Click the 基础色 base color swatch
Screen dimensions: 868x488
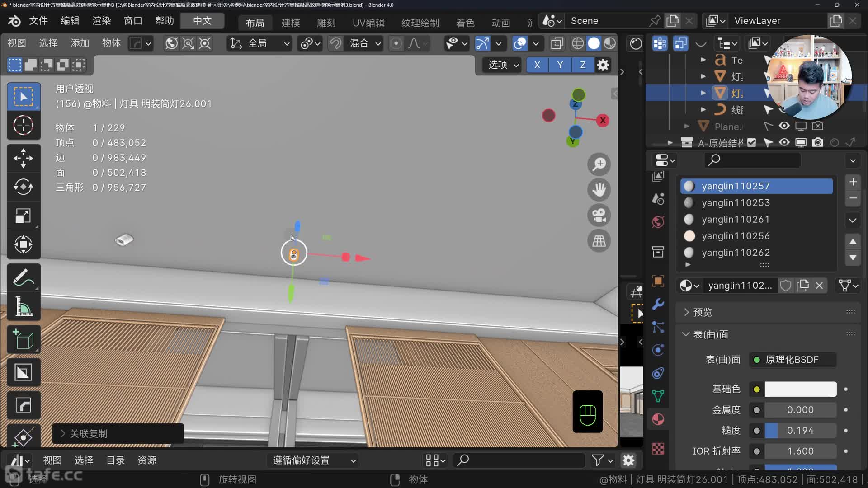point(800,389)
